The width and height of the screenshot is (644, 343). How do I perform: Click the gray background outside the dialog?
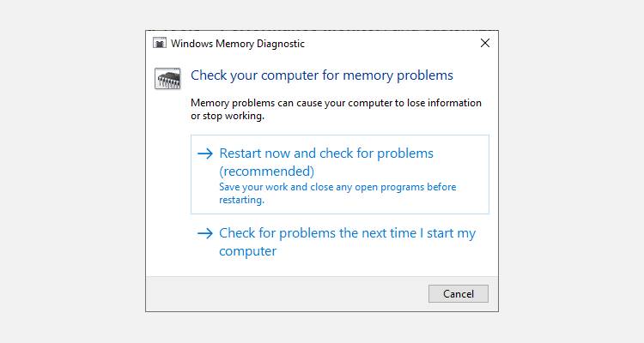click(69, 171)
